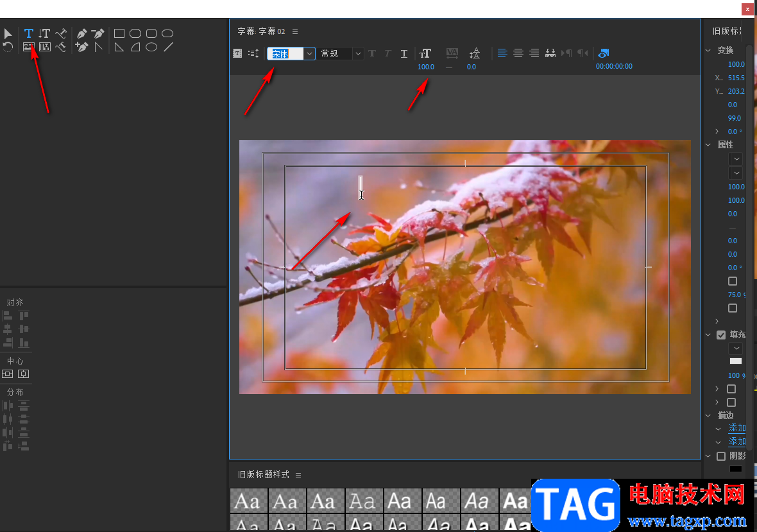The height and width of the screenshot is (532, 757).
Task: Align text right in title toolbar
Action: [534, 53]
